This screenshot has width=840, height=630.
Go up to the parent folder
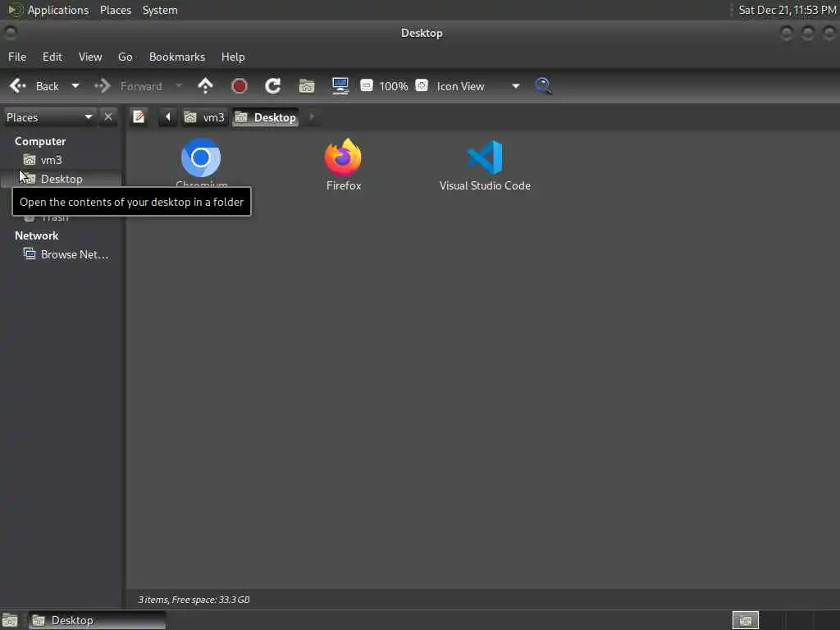coord(205,86)
